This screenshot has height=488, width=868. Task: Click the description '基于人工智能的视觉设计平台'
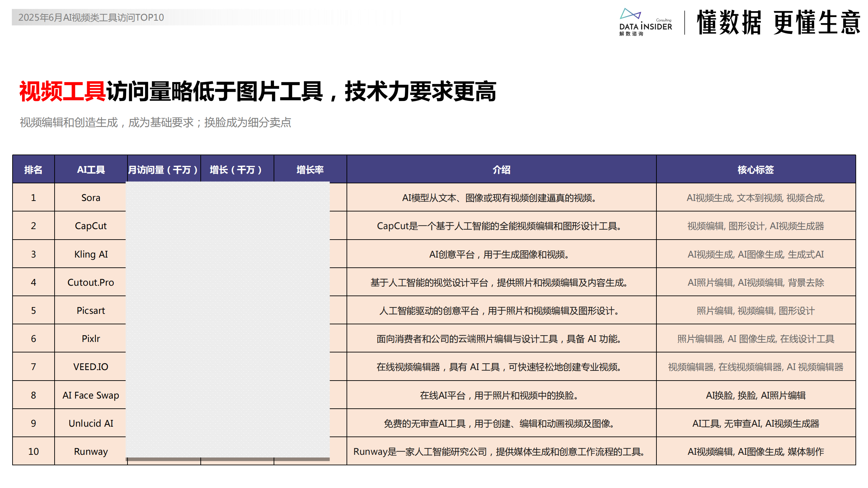tap(429, 283)
